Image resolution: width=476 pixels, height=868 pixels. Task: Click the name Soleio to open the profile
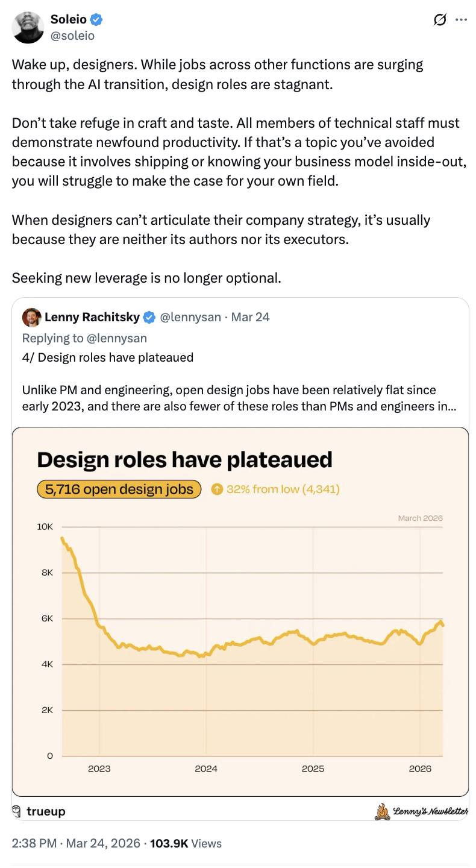(x=68, y=19)
